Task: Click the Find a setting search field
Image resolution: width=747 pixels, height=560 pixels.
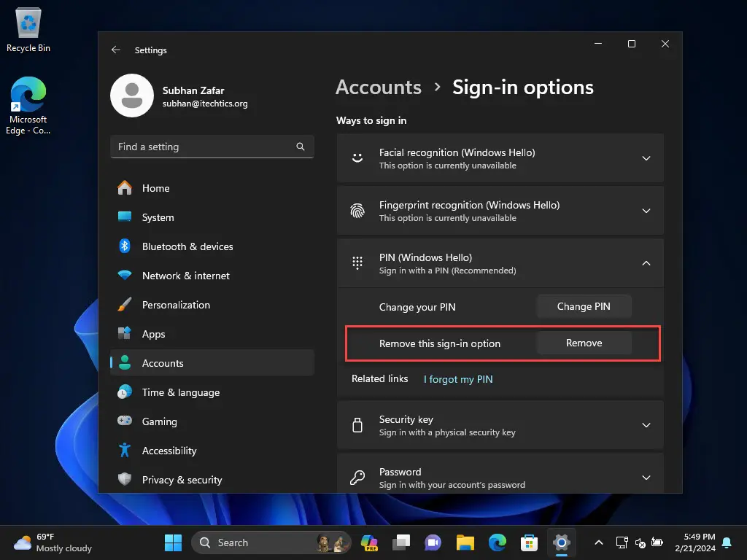Action: click(x=212, y=147)
